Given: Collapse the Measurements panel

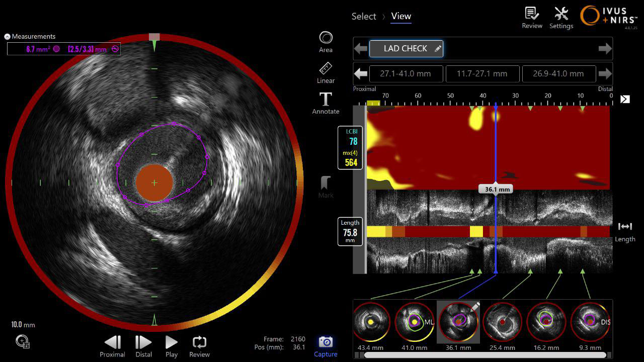Looking at the screenshot, I should pyautogui.click(x=8, y=37).
